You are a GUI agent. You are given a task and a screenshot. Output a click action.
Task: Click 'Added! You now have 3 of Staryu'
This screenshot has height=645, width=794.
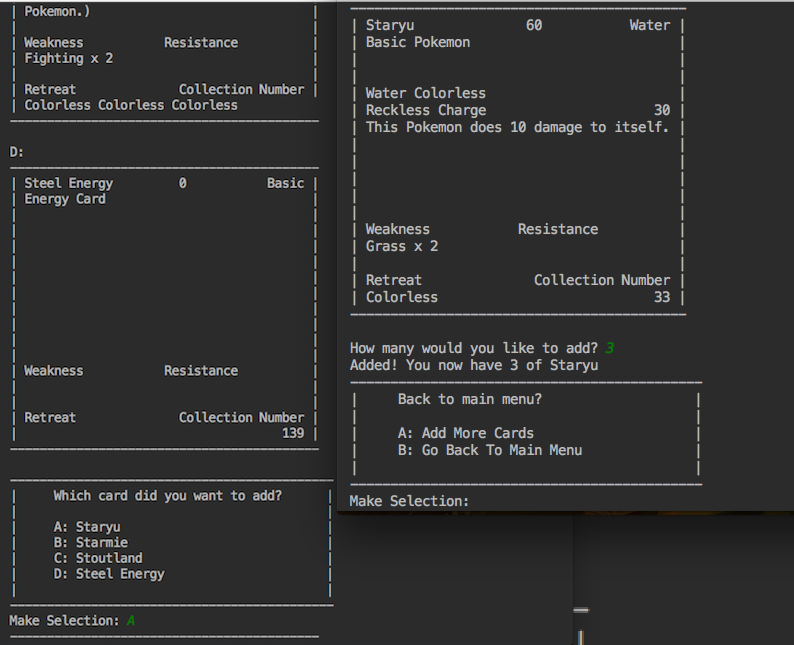(x=474, y=366)
